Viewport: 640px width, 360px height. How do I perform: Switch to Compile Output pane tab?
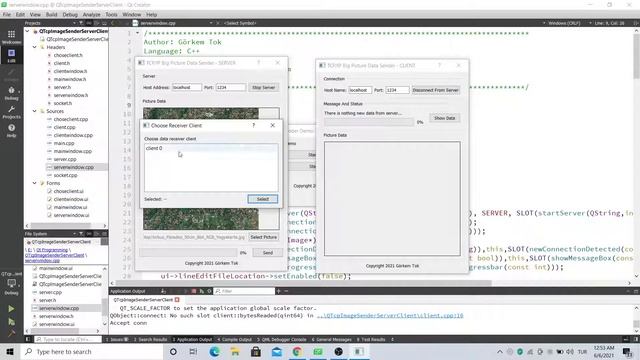coord(234,339)
